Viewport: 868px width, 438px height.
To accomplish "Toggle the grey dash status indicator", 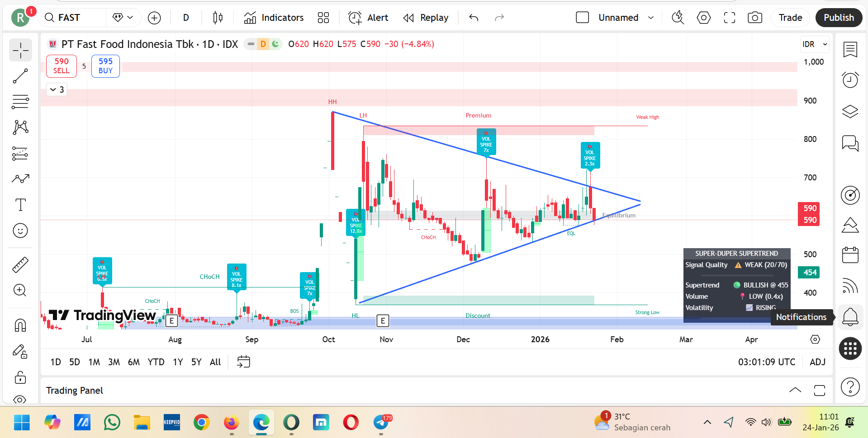I will (x=251, y=44).
